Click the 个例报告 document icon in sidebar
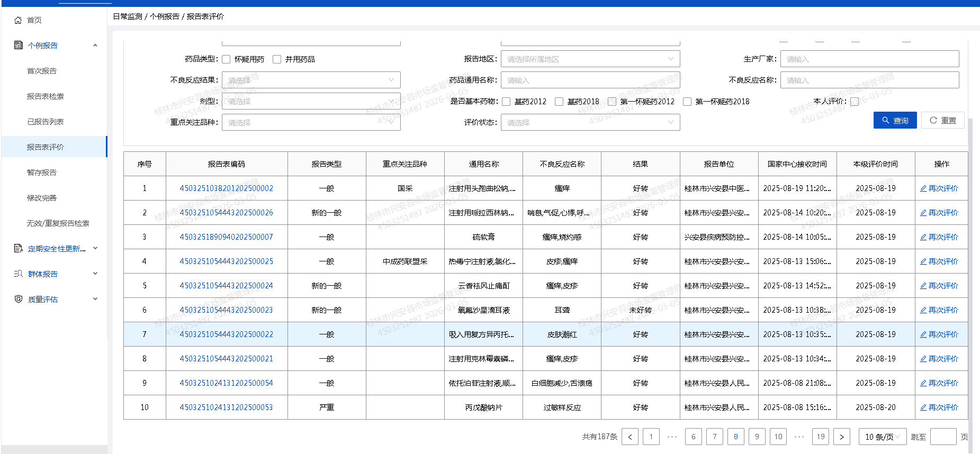This screenshot has width=980, height=454. click(19, 46)
